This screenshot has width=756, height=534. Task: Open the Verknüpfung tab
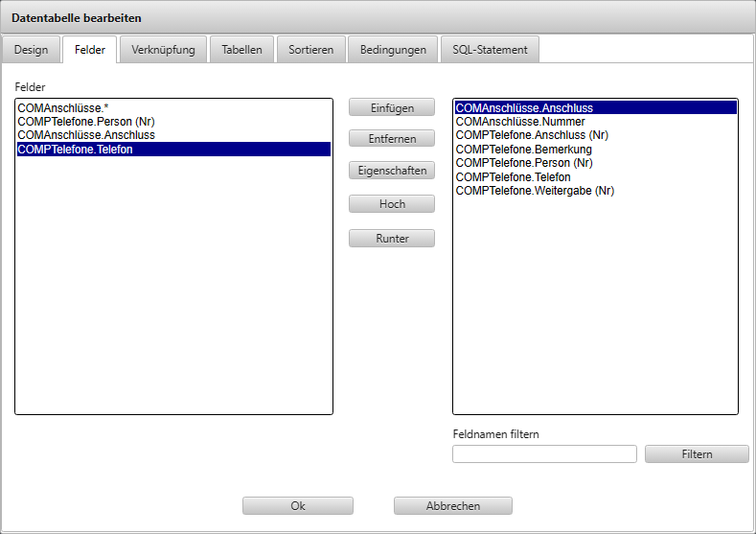tap(164, 50)
